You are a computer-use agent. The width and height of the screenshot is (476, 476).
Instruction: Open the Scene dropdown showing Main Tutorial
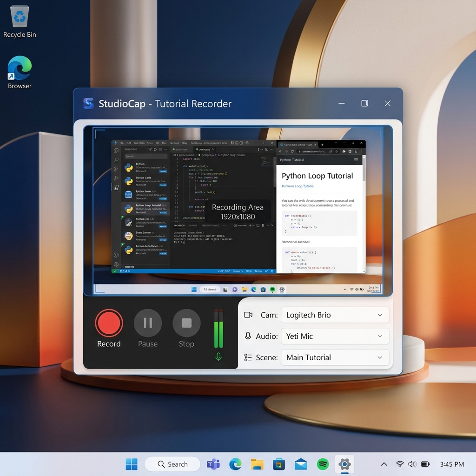coord(335,357)
